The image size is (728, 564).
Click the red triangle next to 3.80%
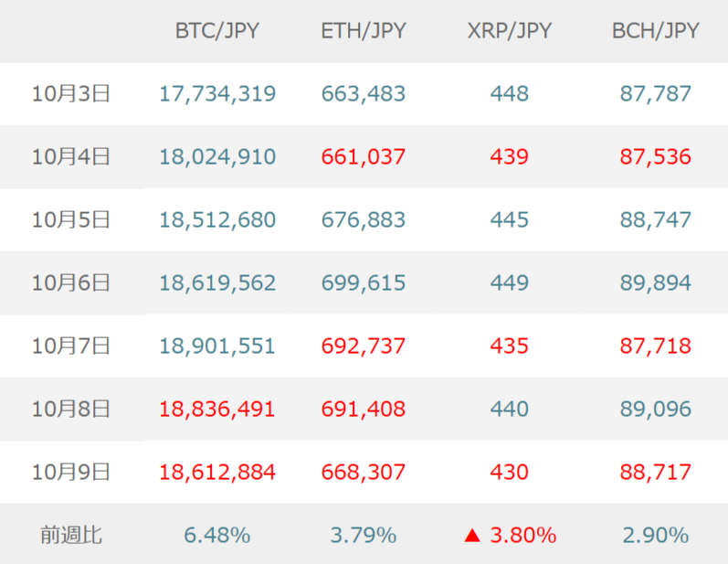click(x=472, y=536)
